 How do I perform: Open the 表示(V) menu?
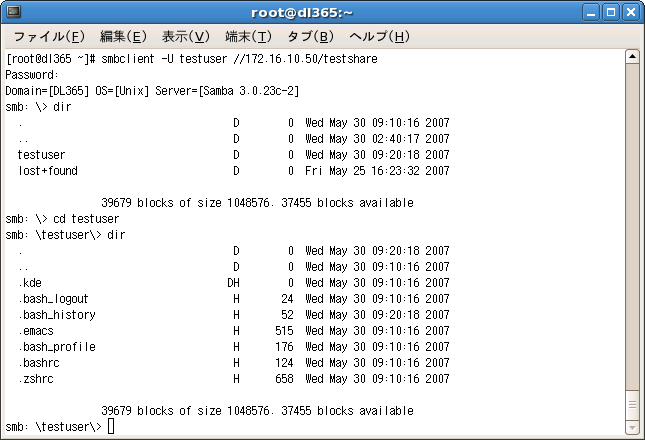[185, 37]
